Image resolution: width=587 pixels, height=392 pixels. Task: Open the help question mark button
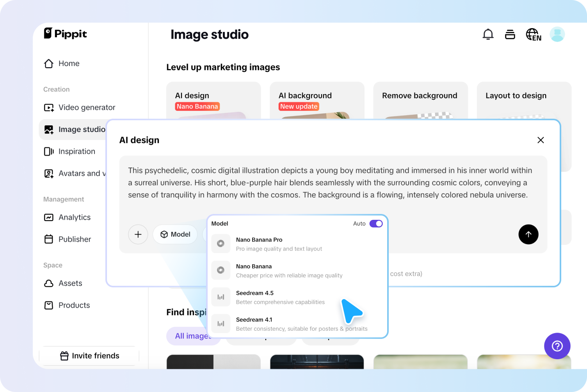557,346
